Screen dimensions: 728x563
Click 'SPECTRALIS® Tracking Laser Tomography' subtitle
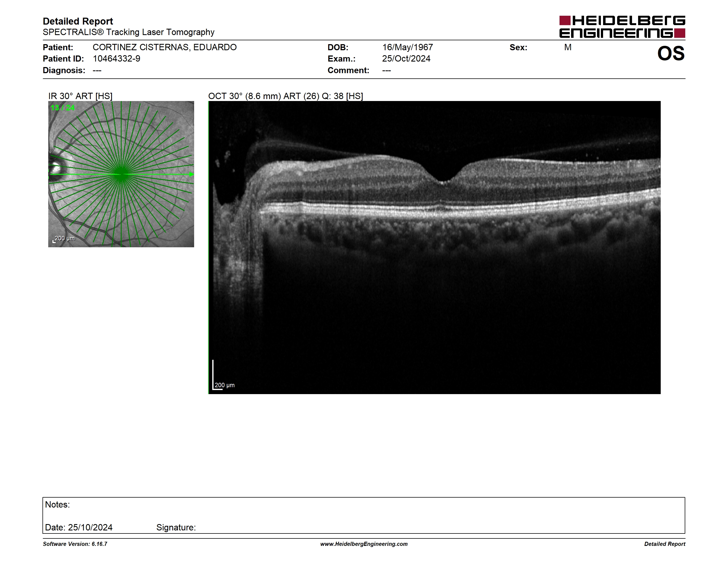pos(128,32)
